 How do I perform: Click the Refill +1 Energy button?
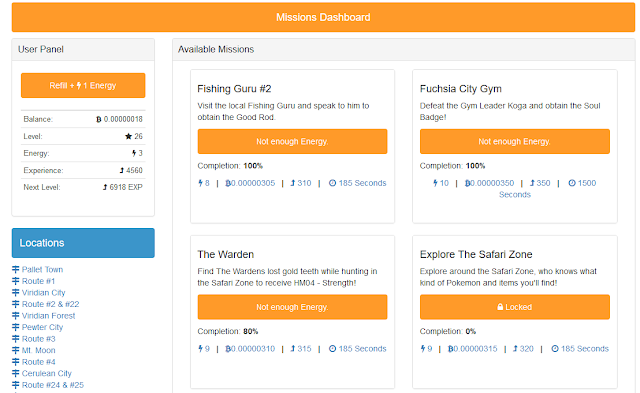[83, 85]
